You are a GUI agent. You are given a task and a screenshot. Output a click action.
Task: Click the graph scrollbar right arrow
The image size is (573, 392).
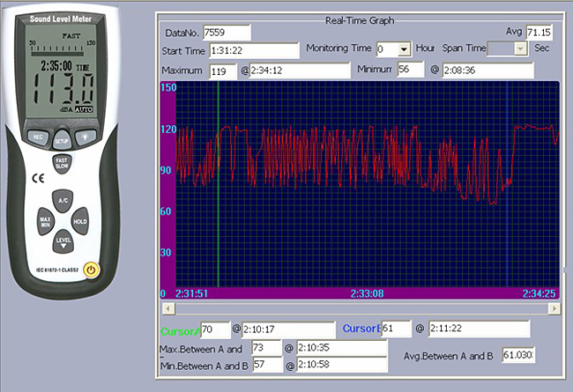tap(554, 308)
